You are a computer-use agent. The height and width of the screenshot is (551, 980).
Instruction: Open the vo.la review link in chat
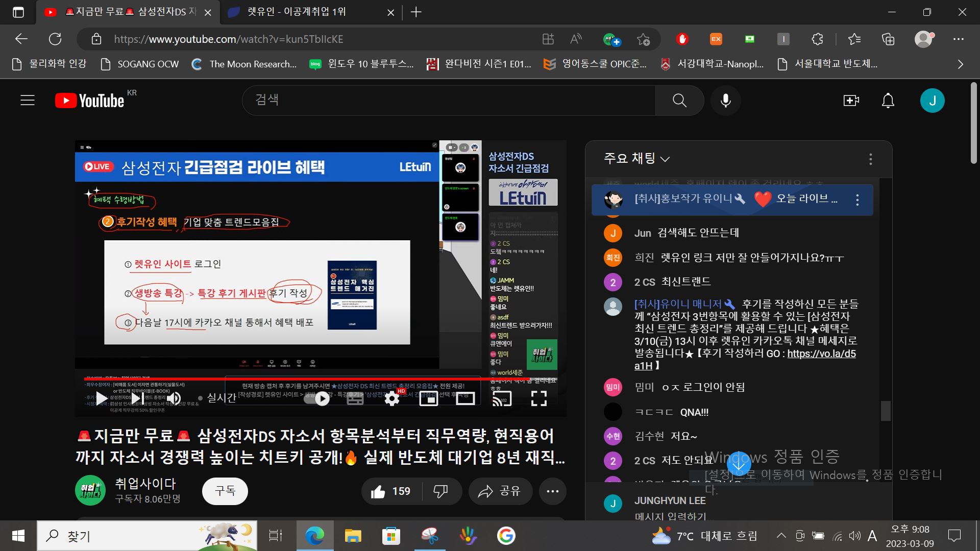(821, 354)
